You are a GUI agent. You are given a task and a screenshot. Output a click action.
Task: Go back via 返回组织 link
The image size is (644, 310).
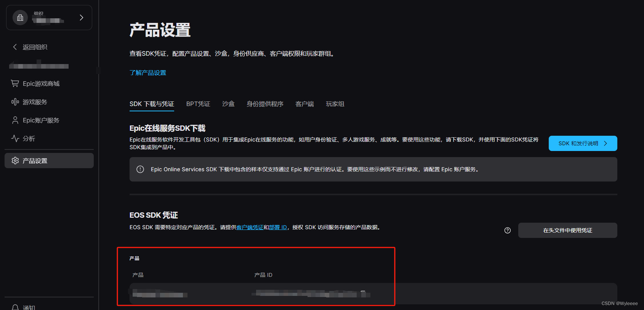35,47
